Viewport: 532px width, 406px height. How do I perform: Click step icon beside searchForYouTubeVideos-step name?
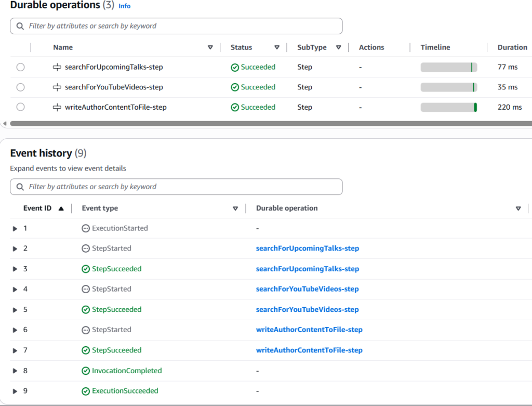click(x=57, y=87)
